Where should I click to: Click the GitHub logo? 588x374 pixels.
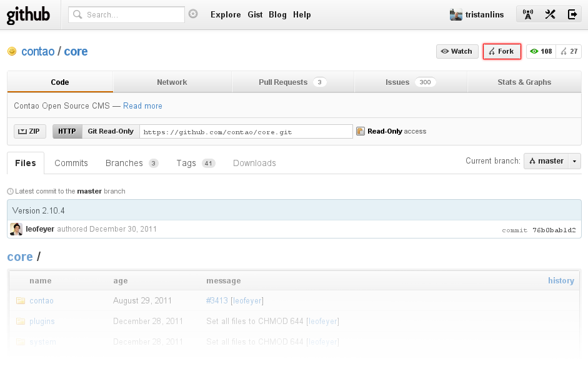28,15
